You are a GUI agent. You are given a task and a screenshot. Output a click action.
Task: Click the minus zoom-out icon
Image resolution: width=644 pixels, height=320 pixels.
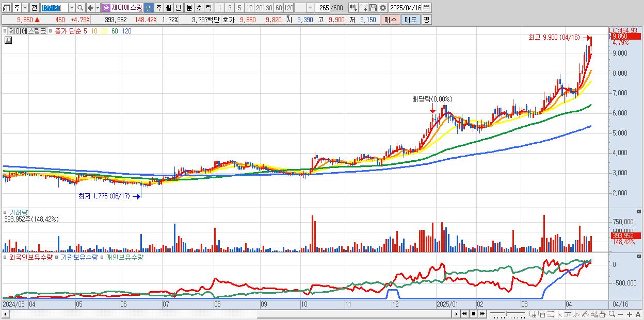click(x=621, y=314)
